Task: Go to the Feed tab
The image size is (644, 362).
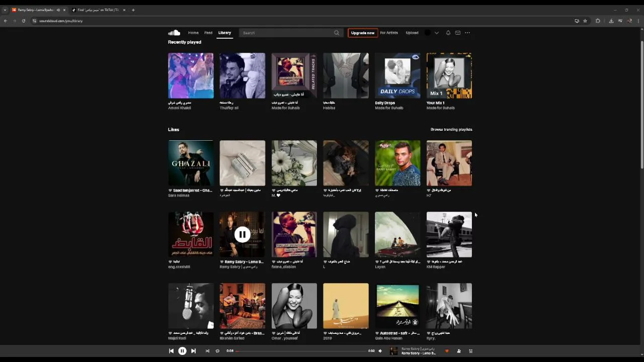Action: click(x=208, y=33)
